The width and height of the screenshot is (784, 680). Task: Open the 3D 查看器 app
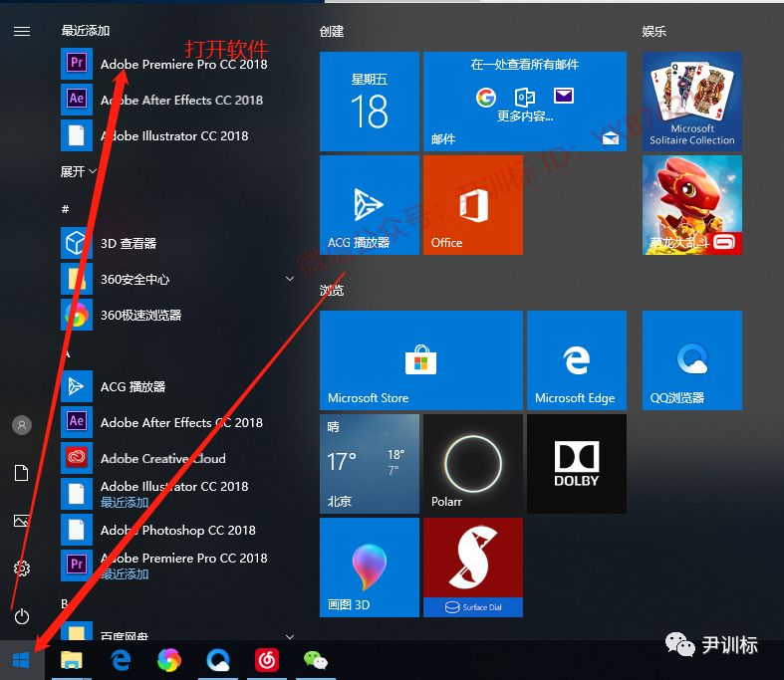pyautogui.click(x=177, y=243)
